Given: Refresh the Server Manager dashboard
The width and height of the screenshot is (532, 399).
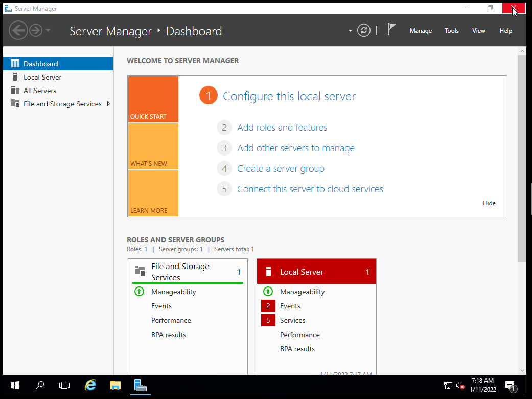Looking at the screenshot, I should 364,31.
